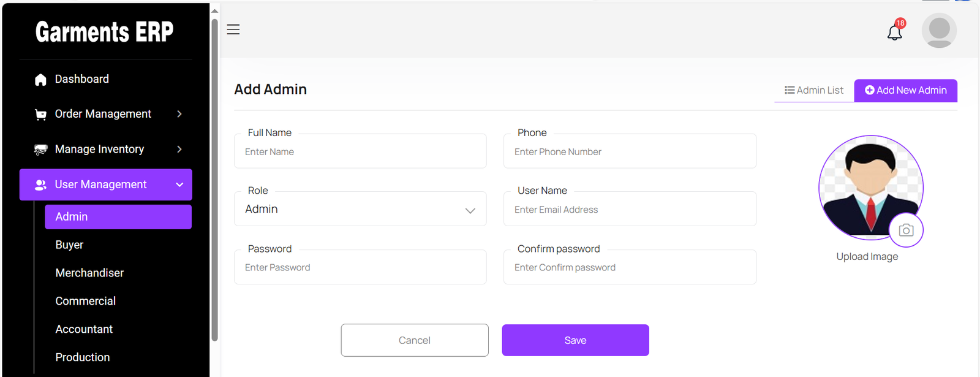Viewport: 980px width, 377px height.
Task: Open the Merchandiser submenu item
Action: pyautogui.click(x=89, y=273)
